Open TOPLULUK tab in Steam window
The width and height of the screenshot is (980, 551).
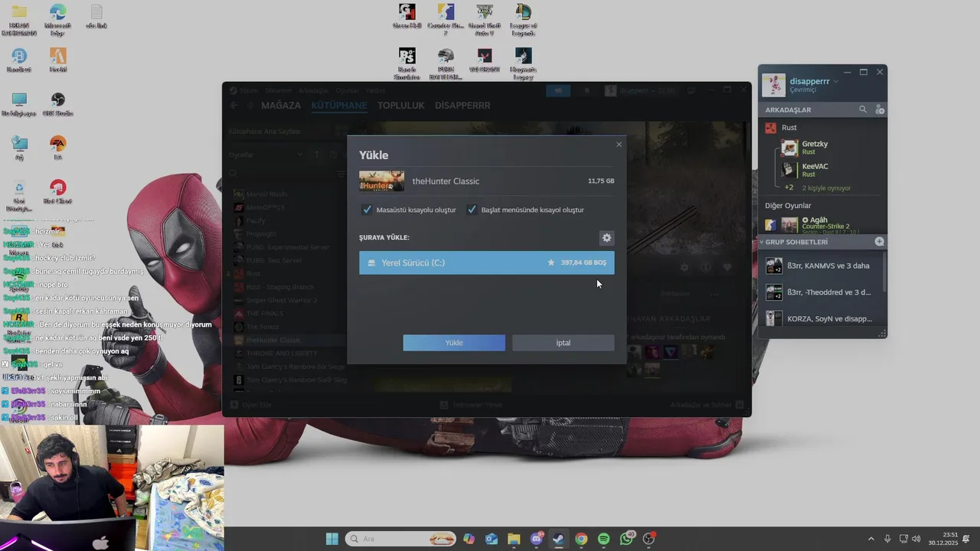400,106
